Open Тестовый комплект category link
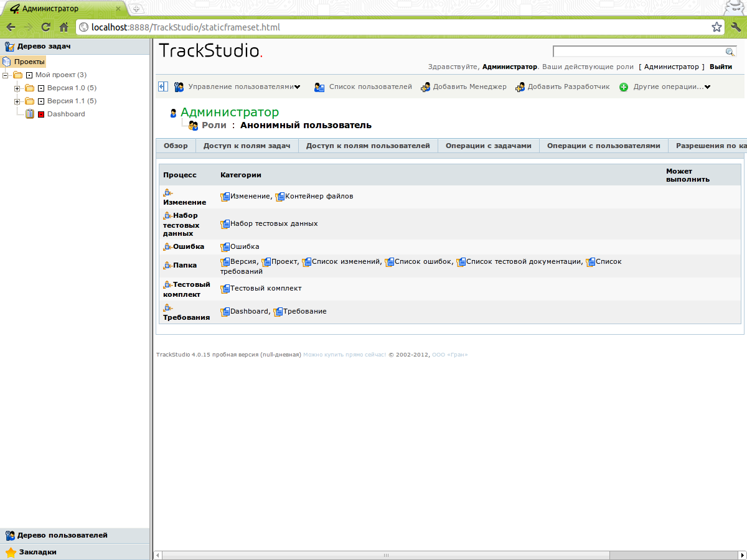 click(x=266, y=288)
